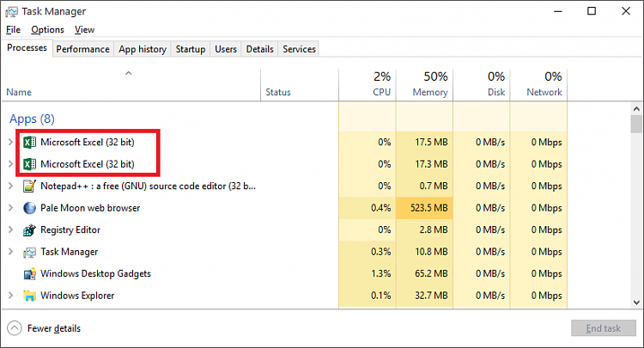Image resolution: width=644 pixels, height=348 pixels.
Task: Select Windows Desktop Gadgets row name
Action: click(x=95, y=273)
